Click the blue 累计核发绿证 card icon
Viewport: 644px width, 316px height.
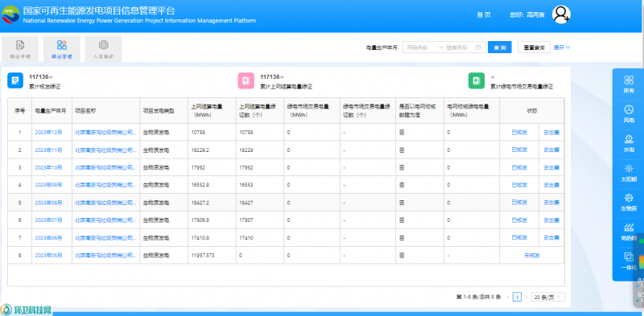[15, 80]
